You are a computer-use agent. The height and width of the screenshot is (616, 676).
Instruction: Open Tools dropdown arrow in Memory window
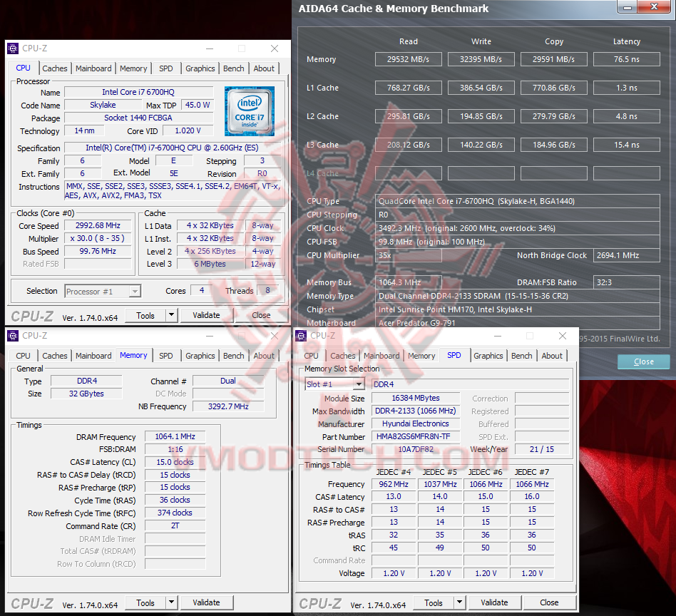172,602
